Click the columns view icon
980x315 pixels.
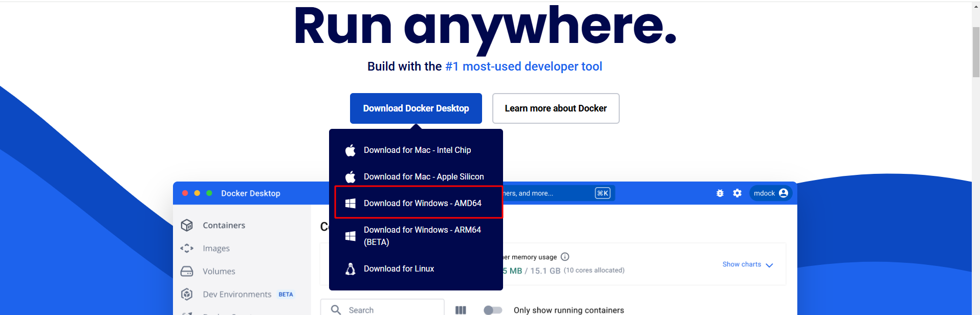coord(461,310)
